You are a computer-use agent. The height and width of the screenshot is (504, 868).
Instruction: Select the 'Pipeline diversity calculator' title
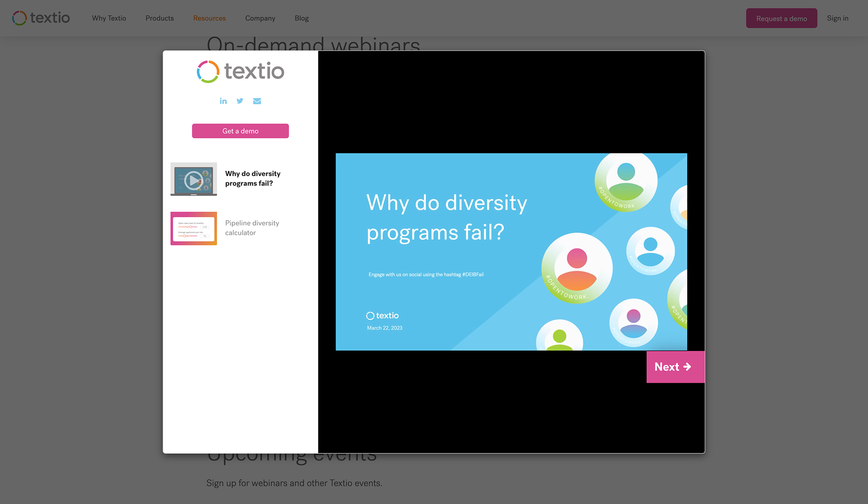click(x=252, y=228)
